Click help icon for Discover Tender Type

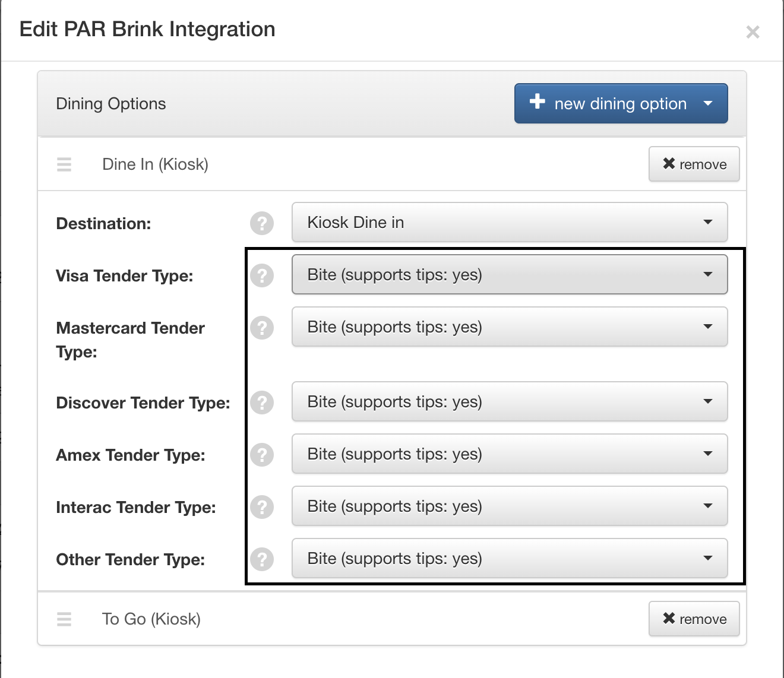click(262, 403)
